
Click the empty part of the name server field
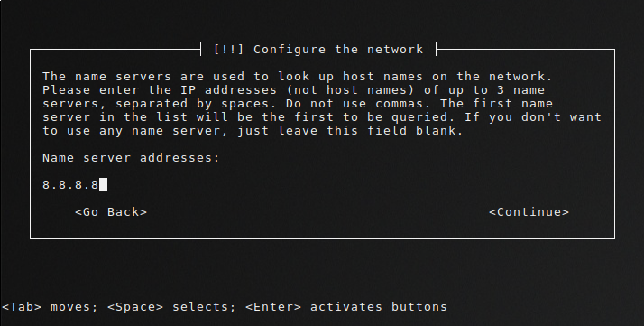(x=354, y=185)
